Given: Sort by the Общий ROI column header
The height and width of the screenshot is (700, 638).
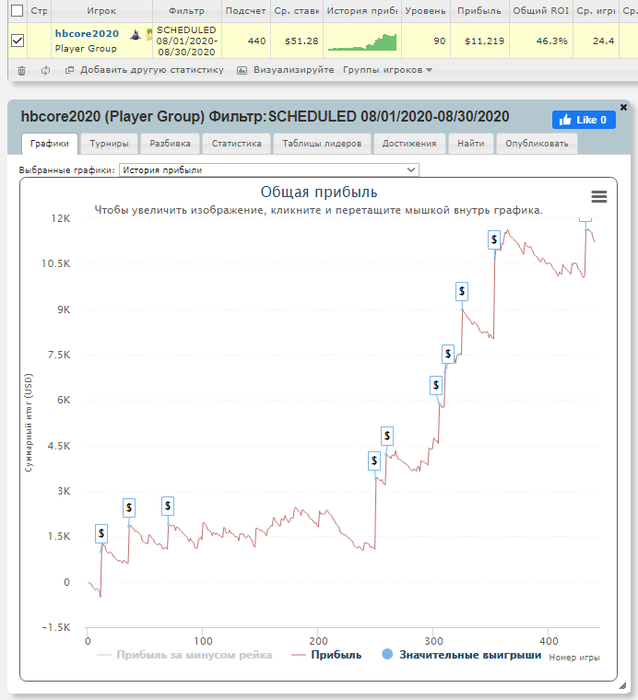Looking at the screenshot, I should (541, 11).
